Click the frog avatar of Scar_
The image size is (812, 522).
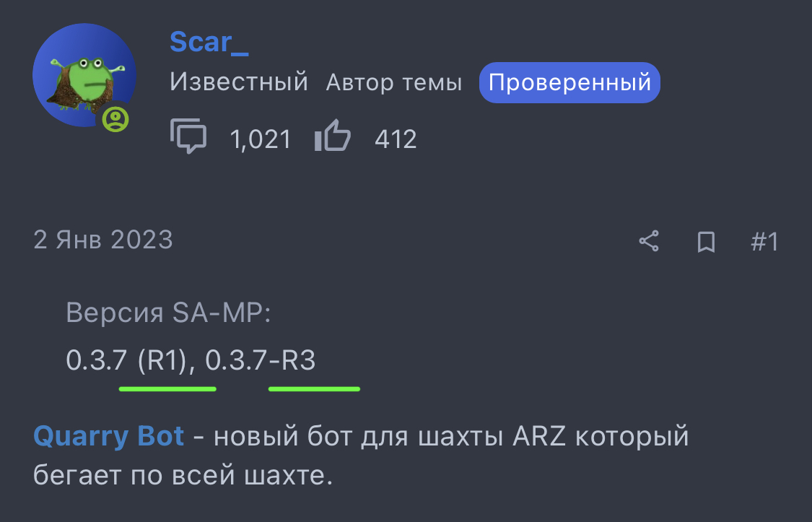click(84, 74)
